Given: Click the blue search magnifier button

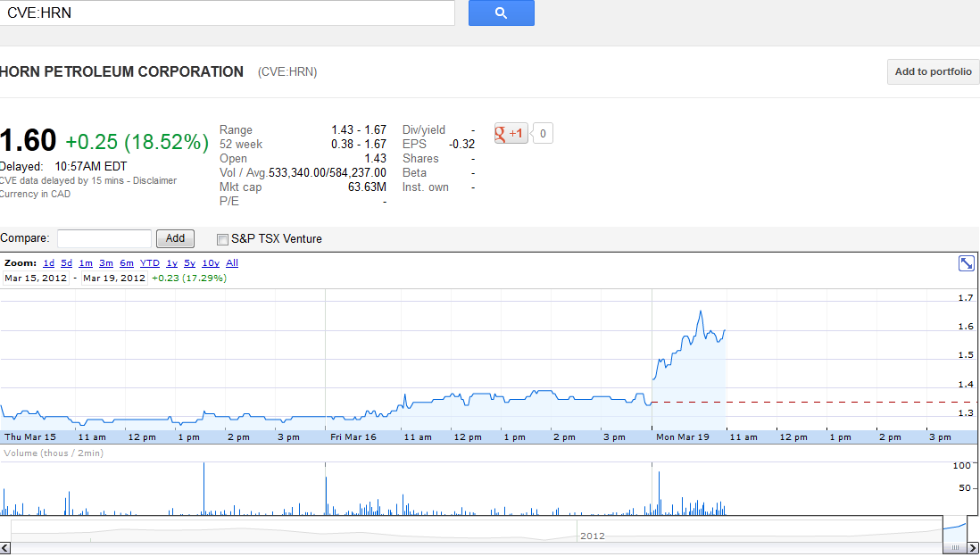Looking at the screenshot, I should (x=502, y=13).
